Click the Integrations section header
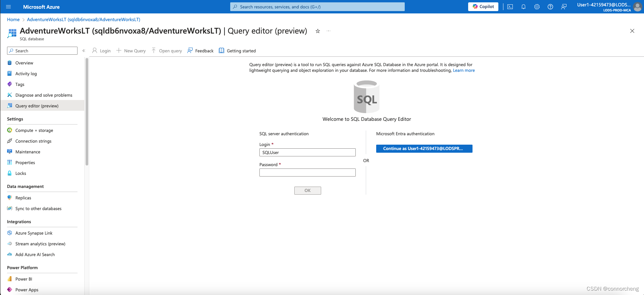This screenshot has height=295, width=644. click(19, 222)
